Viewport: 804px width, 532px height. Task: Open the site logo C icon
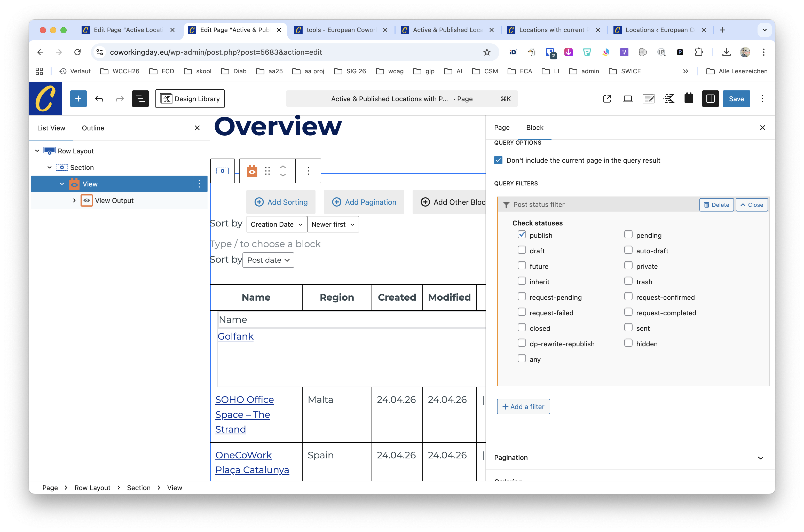[45, 99]
